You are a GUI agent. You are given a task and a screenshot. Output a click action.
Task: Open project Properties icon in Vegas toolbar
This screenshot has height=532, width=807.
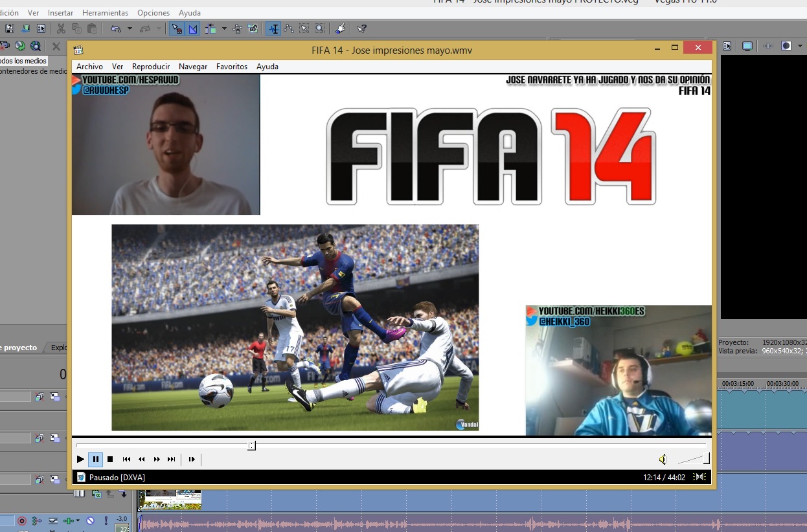(x=41, y=28)
